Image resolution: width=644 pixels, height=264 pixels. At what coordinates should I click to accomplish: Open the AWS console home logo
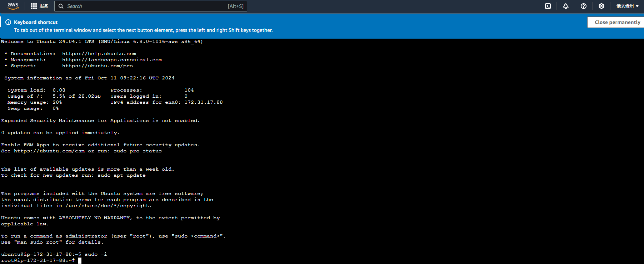point(13,6)
